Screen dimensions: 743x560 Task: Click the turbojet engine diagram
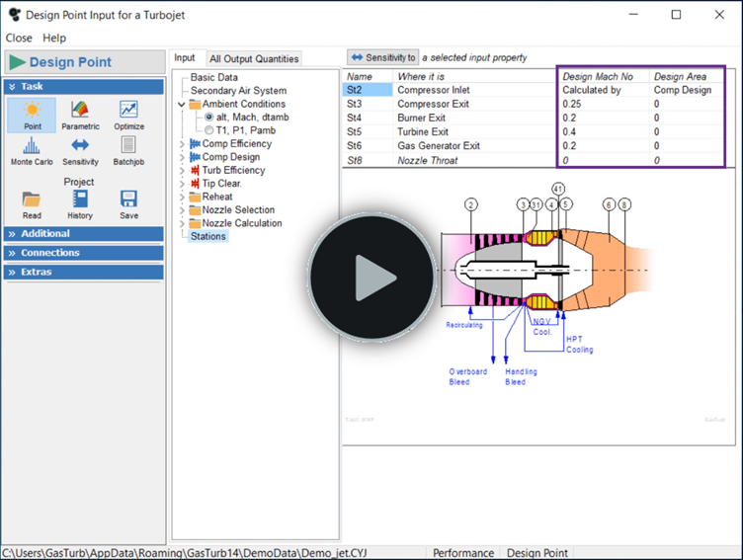(x=547, y=284)
